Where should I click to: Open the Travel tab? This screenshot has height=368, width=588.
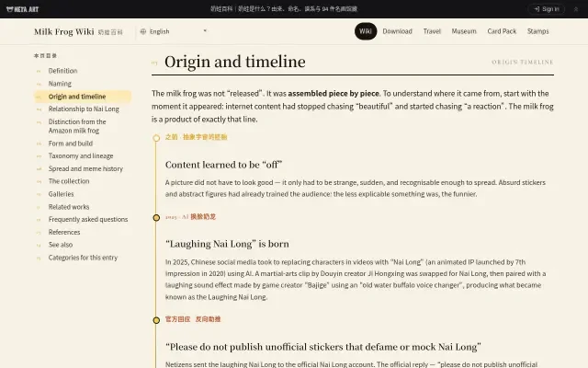[432, 31]
